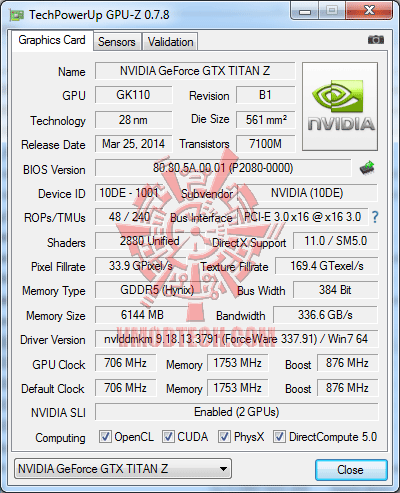Click the GPU field GK110
400x493 pixels.
pos(134,95)
